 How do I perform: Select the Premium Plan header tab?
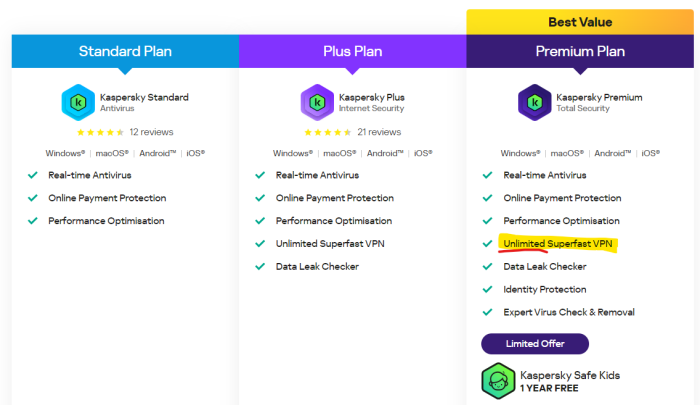[x=580, y=51]
